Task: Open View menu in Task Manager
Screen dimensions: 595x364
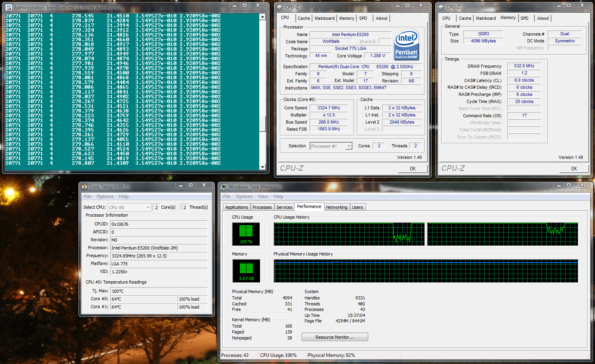Action: pyautogui.click(x=263, y=196)
